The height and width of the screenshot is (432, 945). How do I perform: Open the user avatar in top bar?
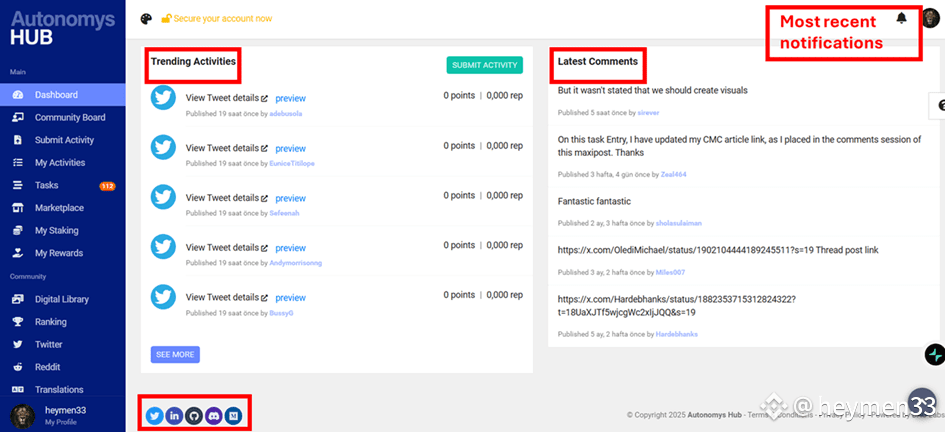[x=931, y=18]
